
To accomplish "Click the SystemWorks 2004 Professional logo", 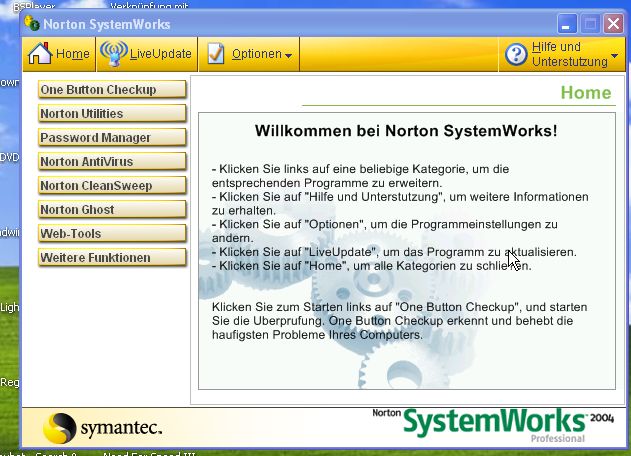I will coord(493,426).
